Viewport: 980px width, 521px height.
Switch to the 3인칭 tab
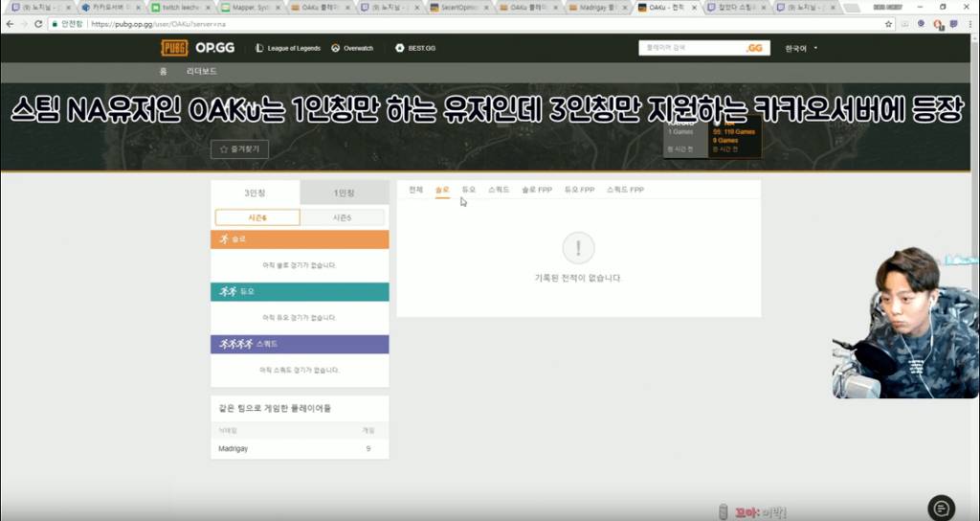click(x=255, y=193)
